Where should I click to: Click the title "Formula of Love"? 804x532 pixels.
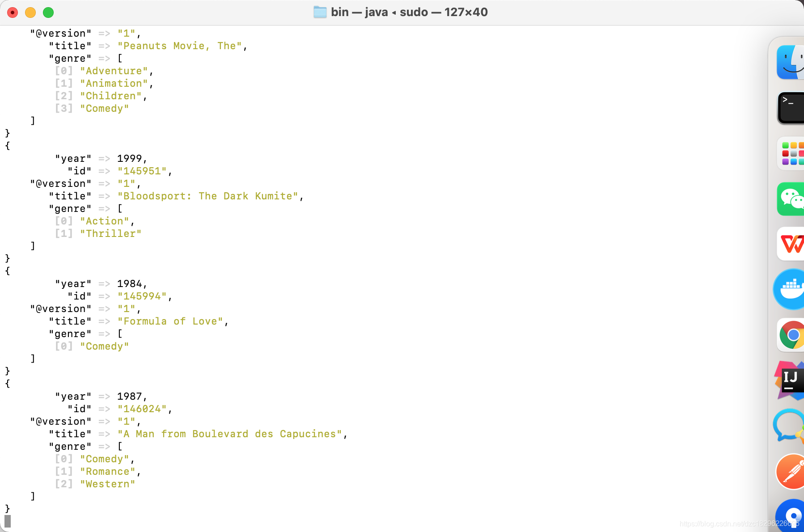point(170,321)
